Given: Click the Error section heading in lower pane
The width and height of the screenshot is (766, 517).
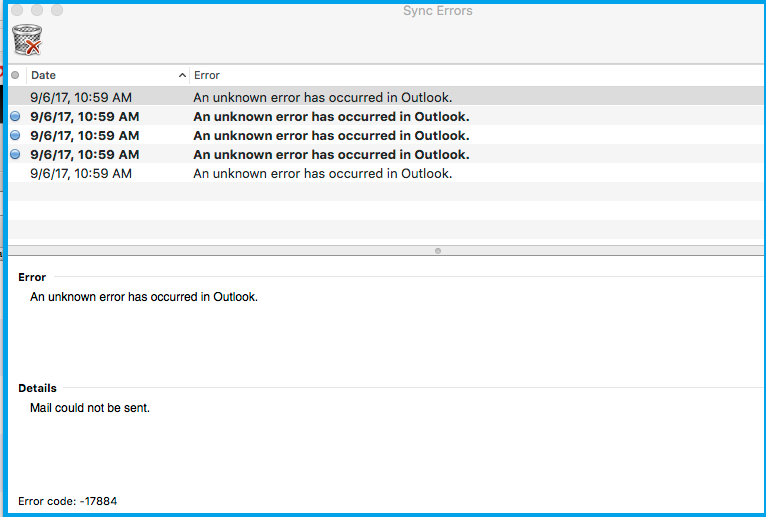Looking at the screenshot, I should (x=32, y=277).
